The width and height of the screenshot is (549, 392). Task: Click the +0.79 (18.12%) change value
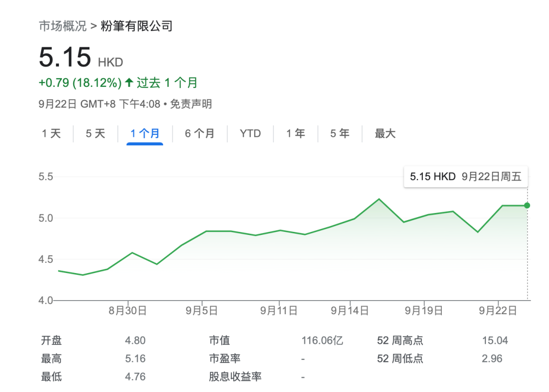point(80,83)
